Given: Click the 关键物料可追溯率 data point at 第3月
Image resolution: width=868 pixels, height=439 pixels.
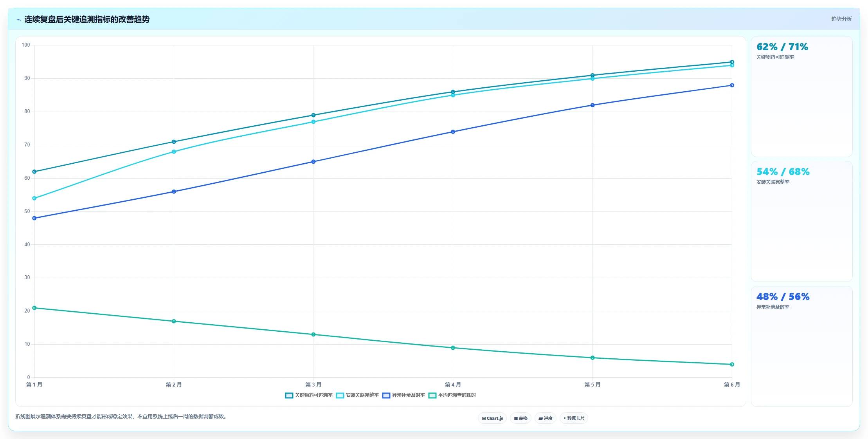Looking at the screenshot, I should click(313, 115).
